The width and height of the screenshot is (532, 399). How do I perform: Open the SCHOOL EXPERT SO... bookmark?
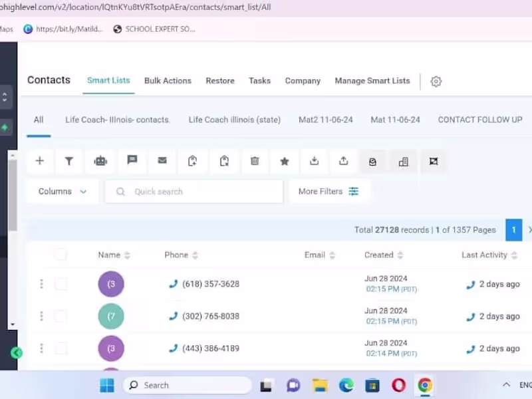[x=155, y=29]
